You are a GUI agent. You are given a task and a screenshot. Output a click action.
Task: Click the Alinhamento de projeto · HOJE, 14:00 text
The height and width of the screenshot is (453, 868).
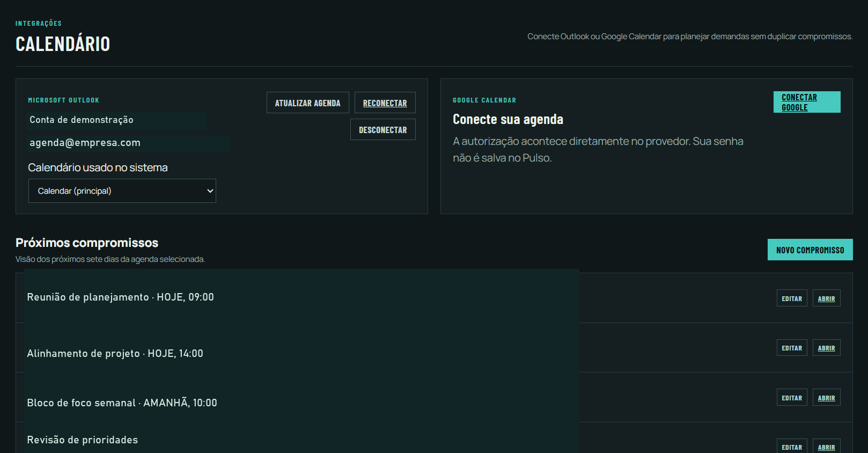pos(115,353)
